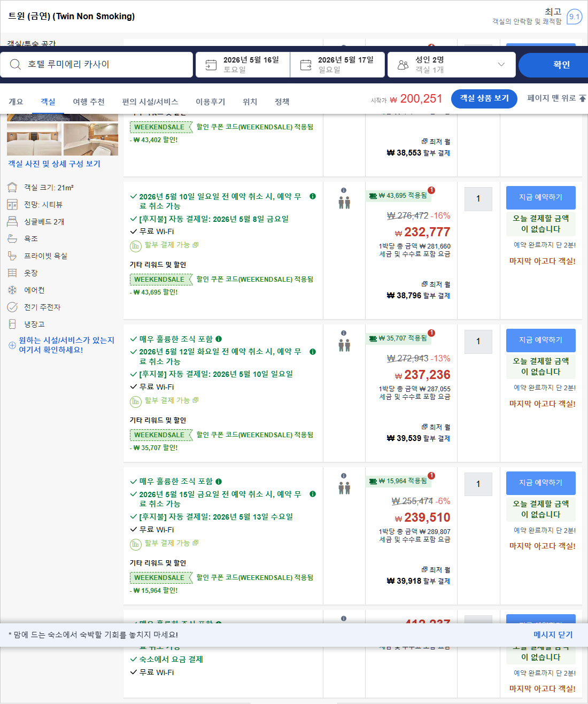Click the green 할부 결제 가능 installment icon

136,245
